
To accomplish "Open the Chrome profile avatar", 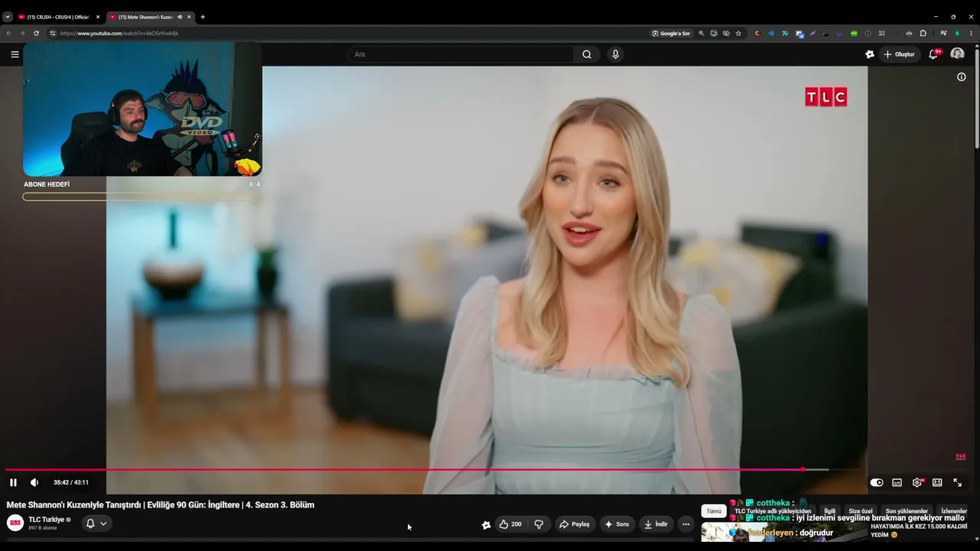I will tap(957, 33).
